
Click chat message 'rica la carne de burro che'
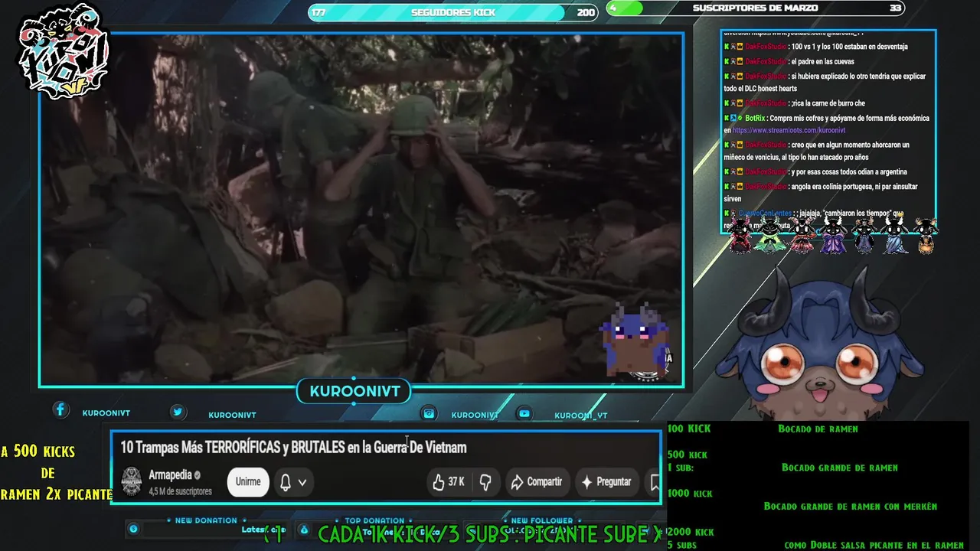click(828, 103)
